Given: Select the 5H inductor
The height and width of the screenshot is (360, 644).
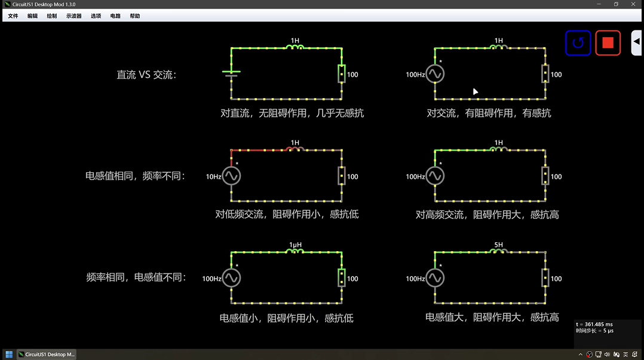Looking at the screenshot, I should pyautogui.click(x=498, y=251).
